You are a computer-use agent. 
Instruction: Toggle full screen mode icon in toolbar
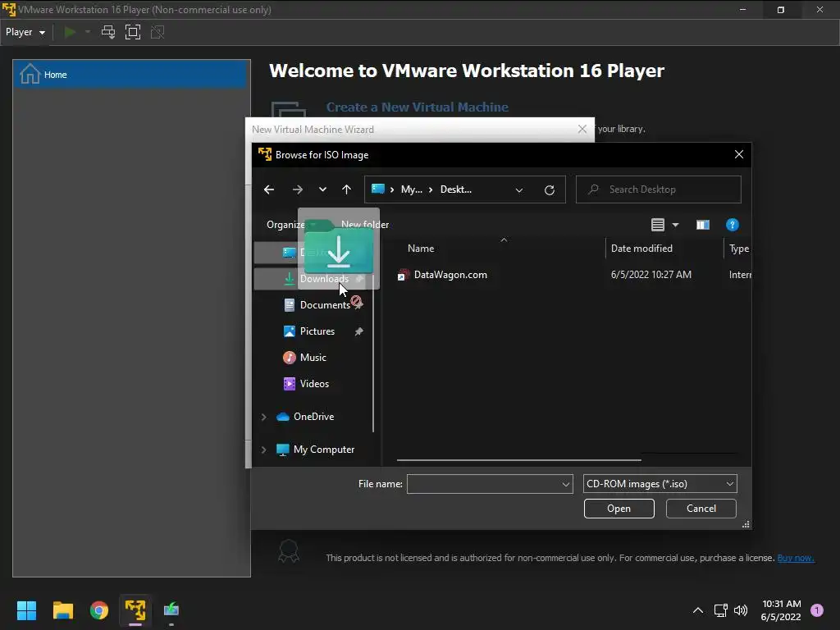coord(132,32)
